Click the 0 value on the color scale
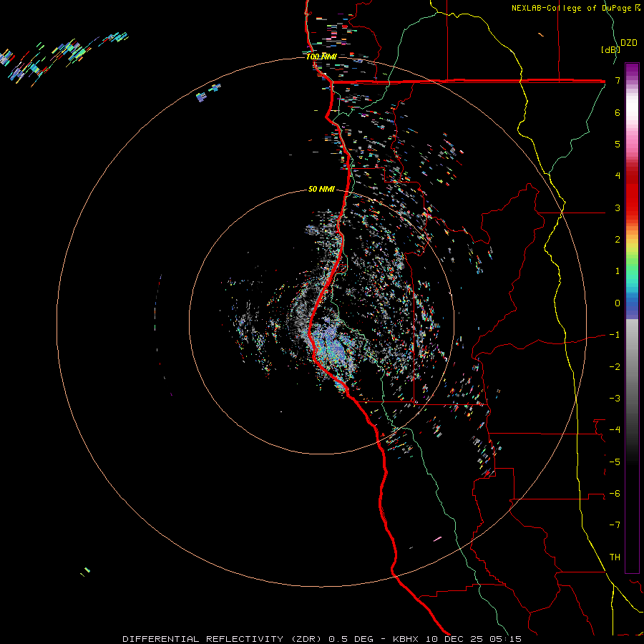 tap(618, 303)
